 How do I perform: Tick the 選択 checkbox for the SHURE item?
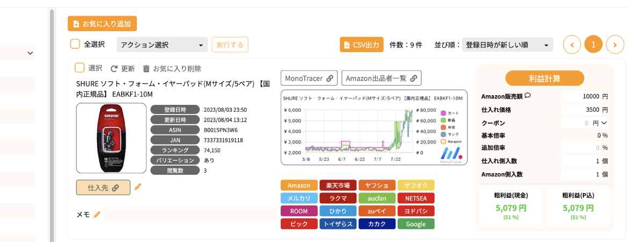coord(79,68)
